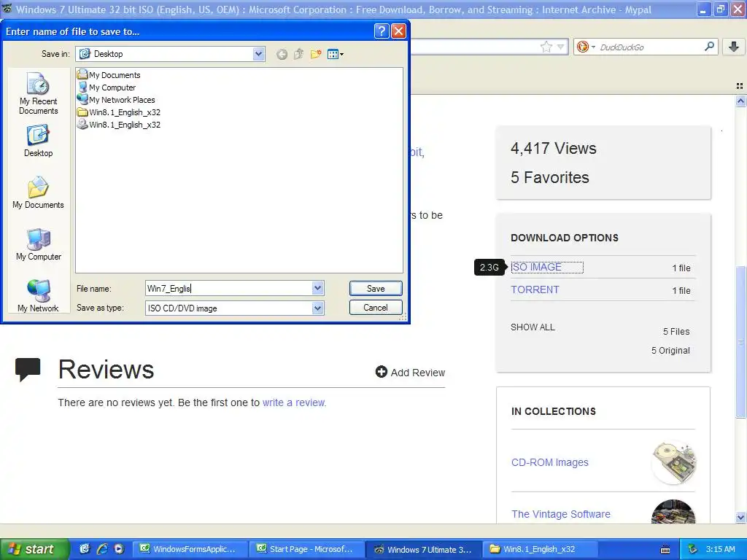
Task: Expand the Save in location dropdown
Action: click(x=258, y=54)
